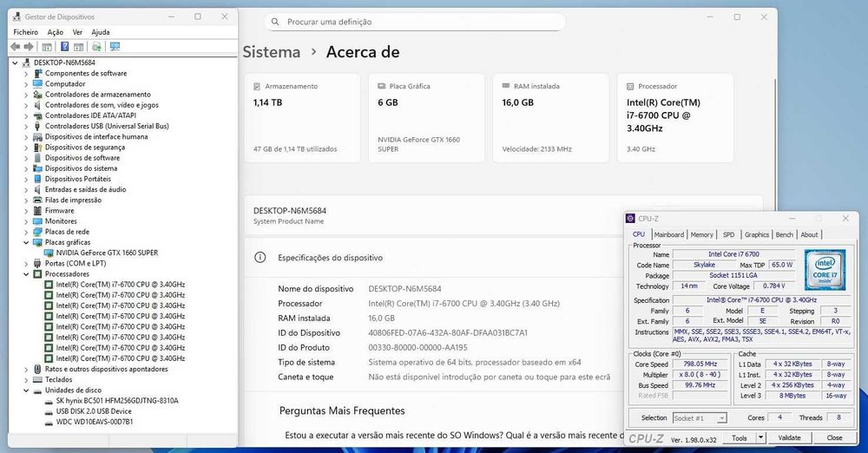Select NVIDIA GeForce GTX 1660 SUPER device
Image resolution: width=868 pixels, height=453 pixels.
pyautogui.click(x=107, y=253)
